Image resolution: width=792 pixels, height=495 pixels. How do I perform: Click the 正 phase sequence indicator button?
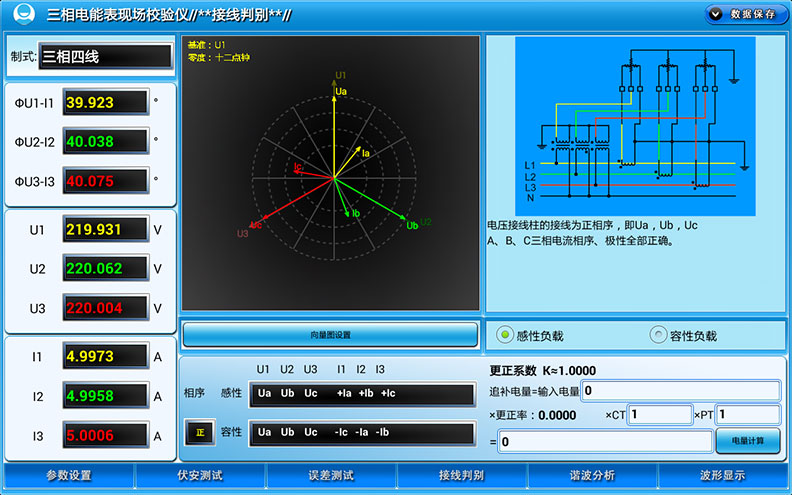tap(199, 433)
